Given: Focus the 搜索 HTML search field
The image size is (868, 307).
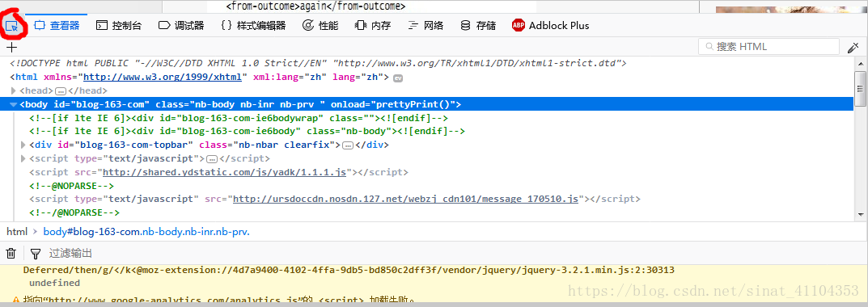Looking at the screenshot, I should click(769, 47).
